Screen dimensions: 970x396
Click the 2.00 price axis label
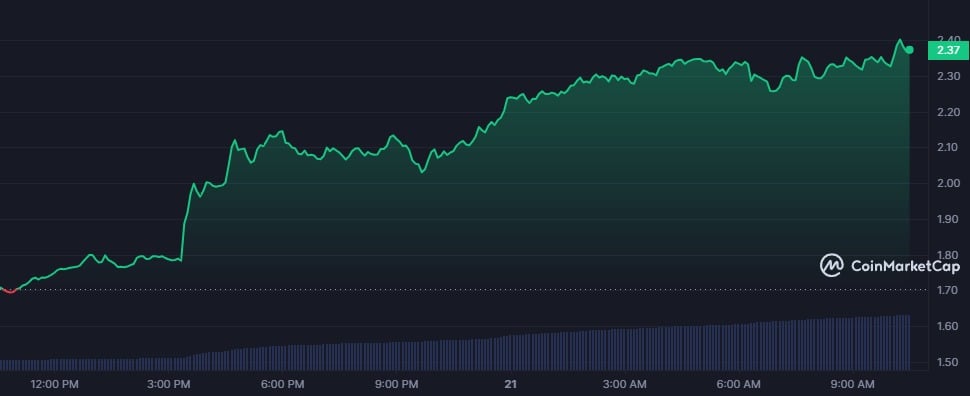948,184
